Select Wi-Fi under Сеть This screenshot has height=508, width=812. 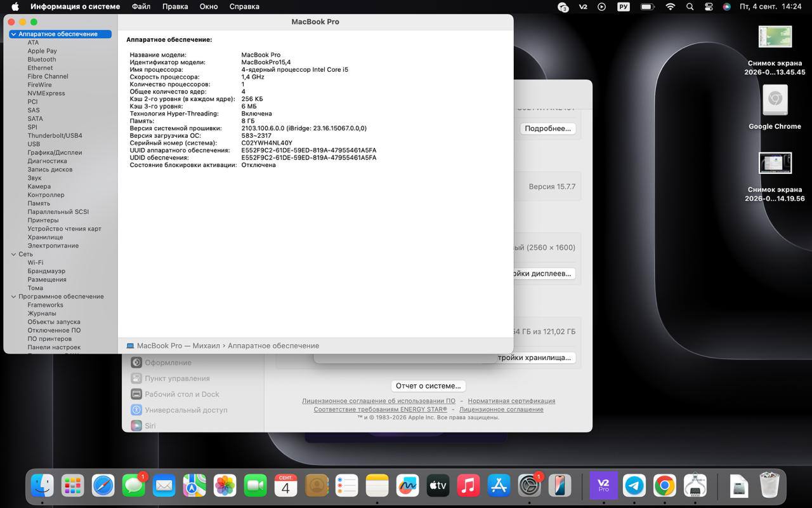36,262
